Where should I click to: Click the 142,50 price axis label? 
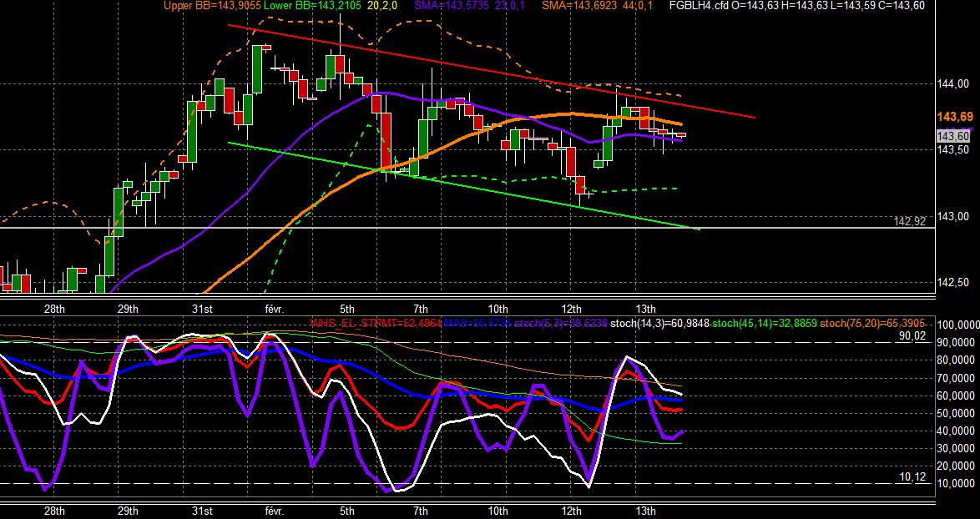[953, 282]
